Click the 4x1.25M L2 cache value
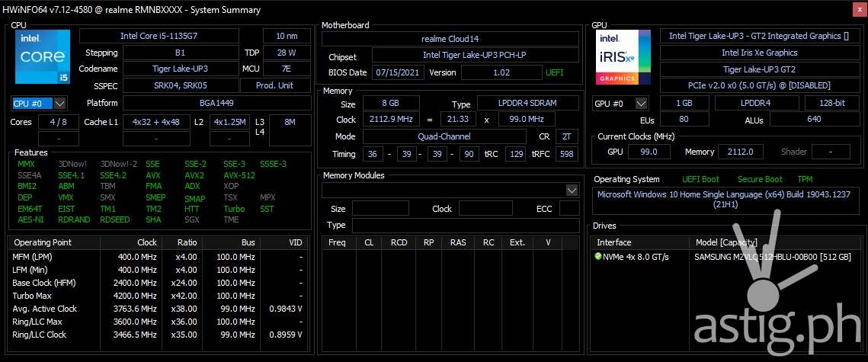868x362 pixels. click(230, 123)
